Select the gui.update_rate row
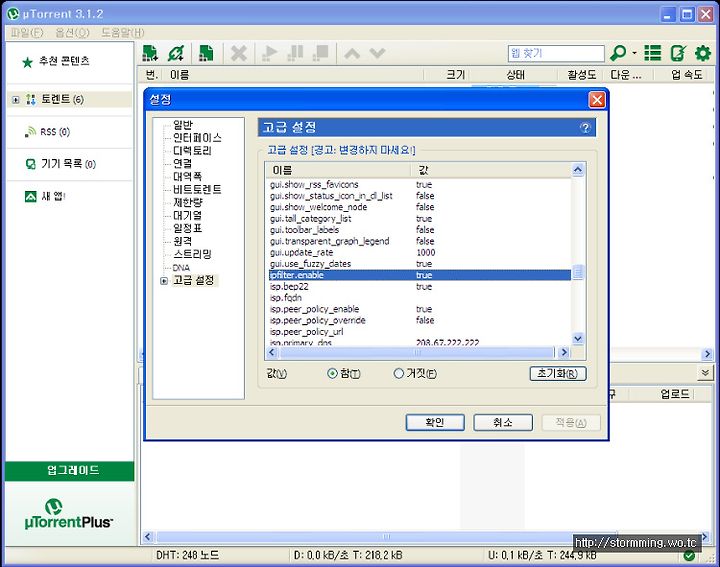Screen dimensions: 720x567 click(420, 253)
